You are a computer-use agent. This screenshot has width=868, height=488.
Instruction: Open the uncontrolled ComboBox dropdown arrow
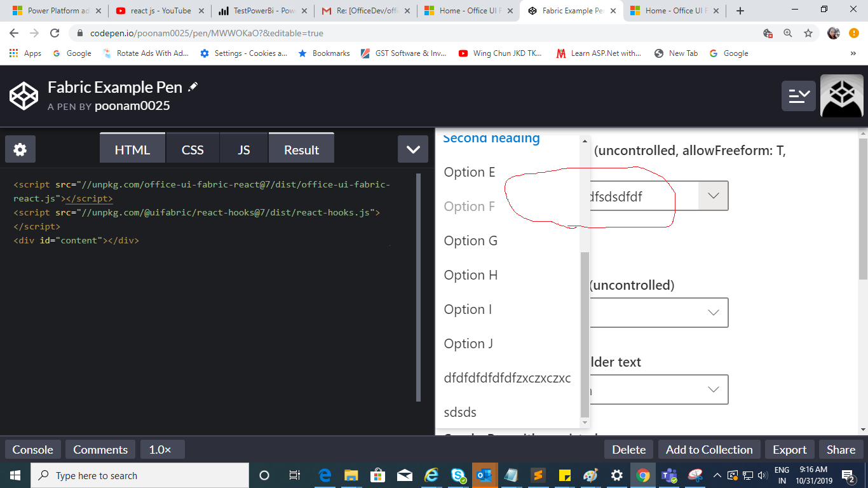click(x=713, y=312)
